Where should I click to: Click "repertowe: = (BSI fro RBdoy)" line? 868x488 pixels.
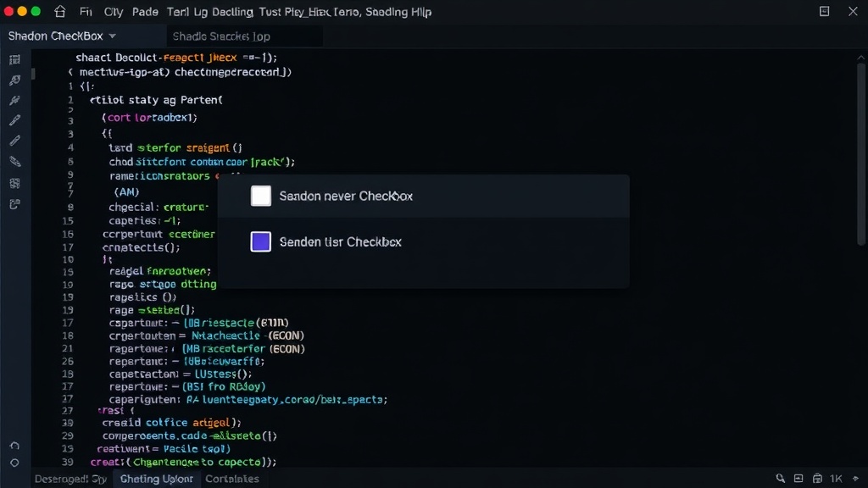pos(187,386)
